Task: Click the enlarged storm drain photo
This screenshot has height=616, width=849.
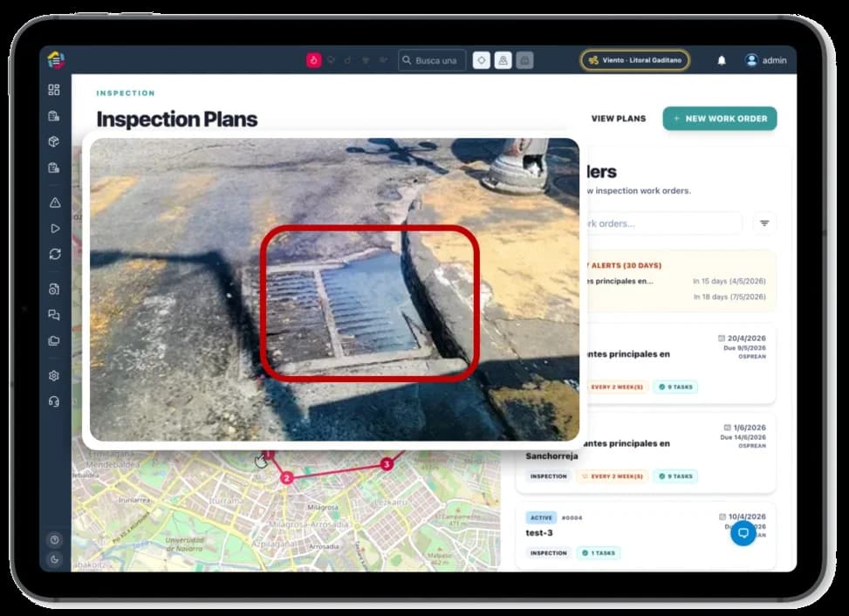Action: [334, 289]
